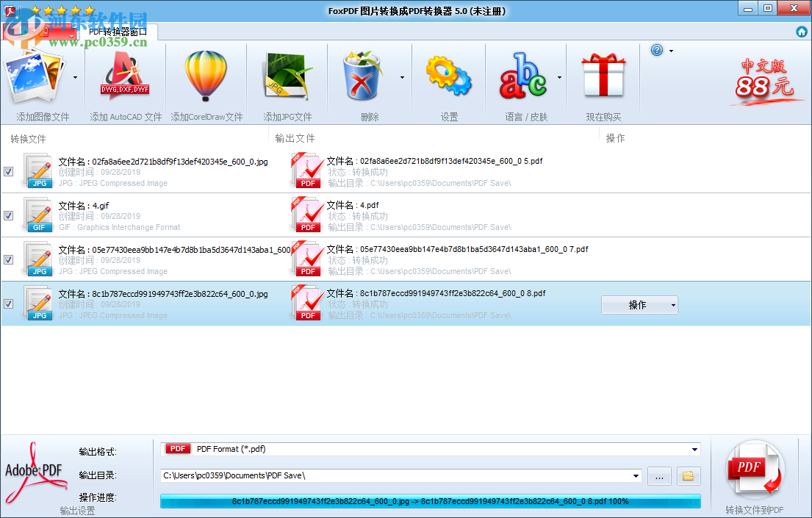
Task: Uncheck the first JPG file's checkbox
Action: click(x=9, y=171)
